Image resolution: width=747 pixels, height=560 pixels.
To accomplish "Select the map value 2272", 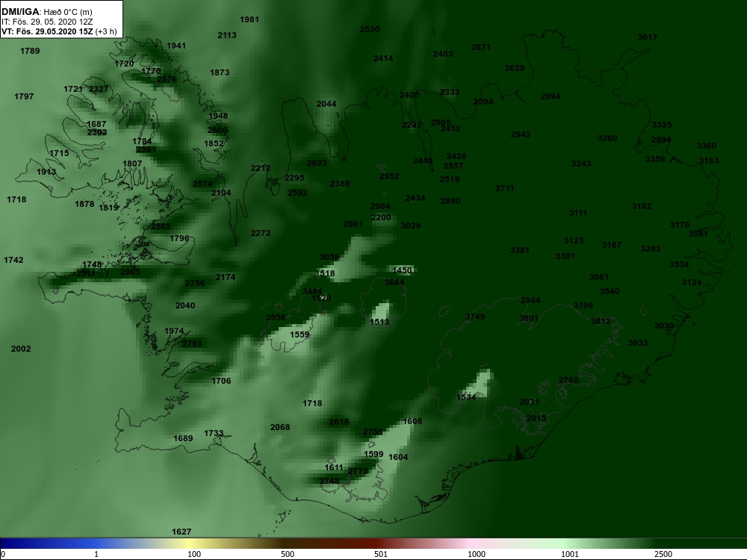I will click(261, 233).
